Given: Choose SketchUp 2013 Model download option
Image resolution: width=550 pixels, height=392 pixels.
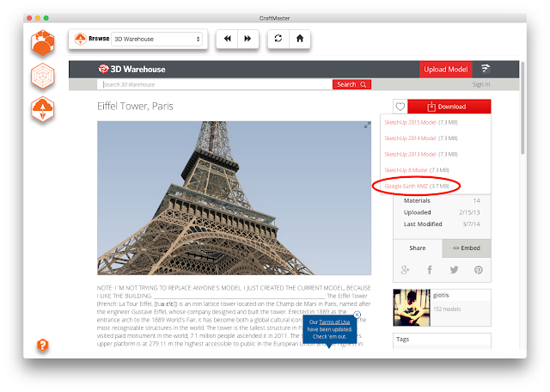Looking at the screenshot, I should [x=410, y=155].
